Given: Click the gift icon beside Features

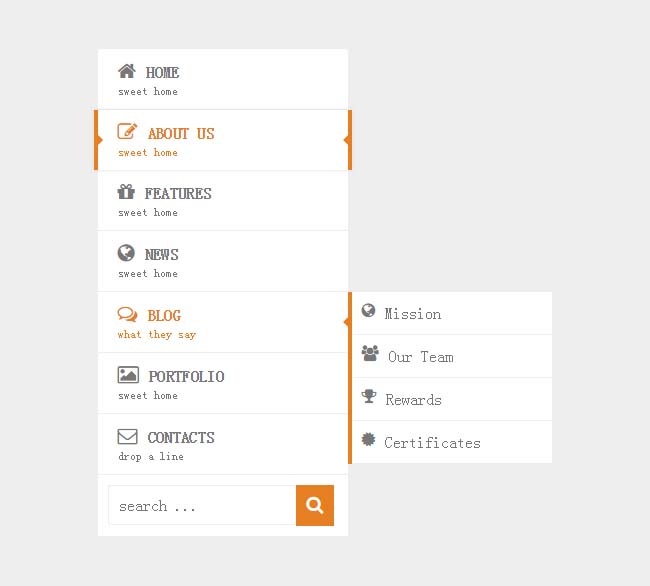Looking at the screenshot, I should [x=126, y=192].
